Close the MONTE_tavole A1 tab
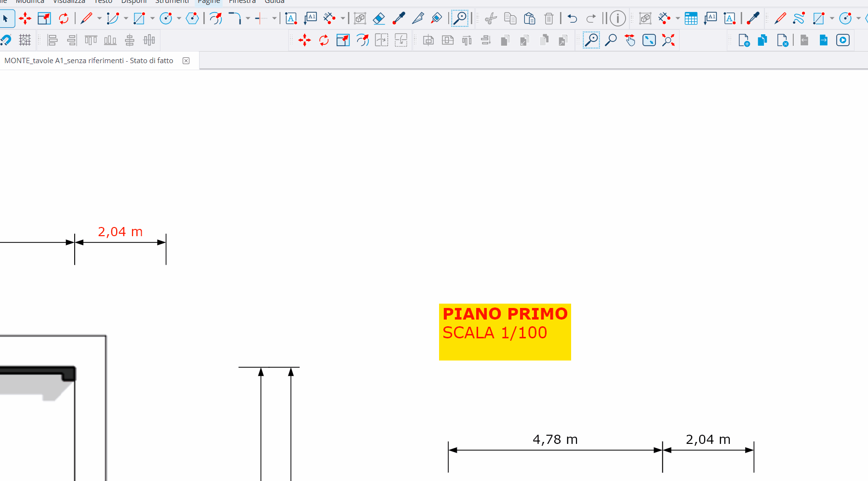Viewport: 868px width, 481px height. tap(186, 61)
